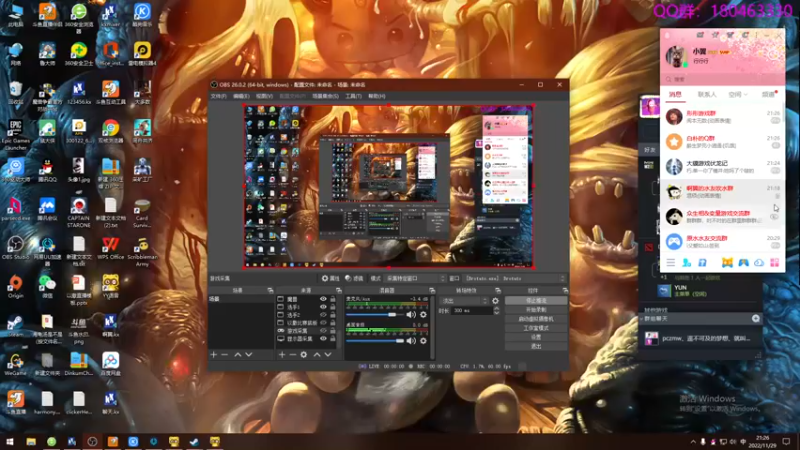This screenshot has height=450, width=800.
Task: Pop out the Scenes dock panel
Action: tap(270, 290)
